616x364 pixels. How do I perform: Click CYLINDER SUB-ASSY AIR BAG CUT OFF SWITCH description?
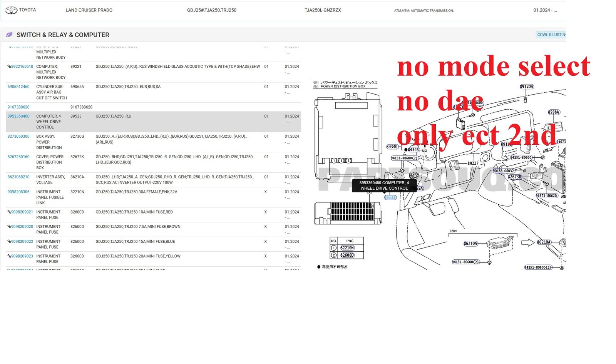[x=52, y=92]
